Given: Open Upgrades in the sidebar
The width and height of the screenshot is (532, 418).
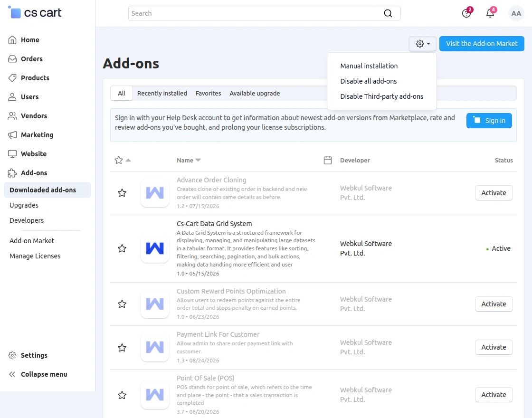Looking at the screenshot, I should coord(24,205).
